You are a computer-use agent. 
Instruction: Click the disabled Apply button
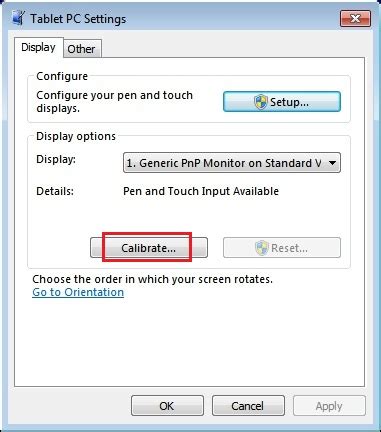[x=329, y=406]
